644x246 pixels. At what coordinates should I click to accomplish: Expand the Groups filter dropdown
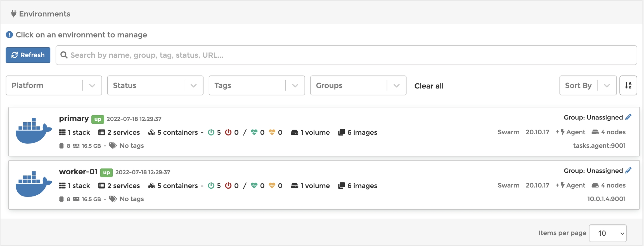pyautogui.click(x=358, y=85)
